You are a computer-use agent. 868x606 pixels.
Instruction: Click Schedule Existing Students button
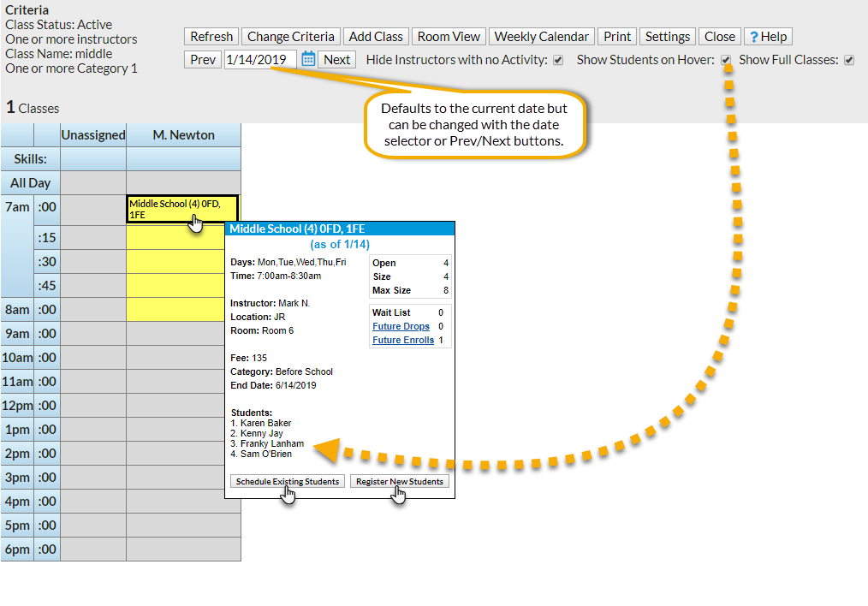[x=288, y=482]
